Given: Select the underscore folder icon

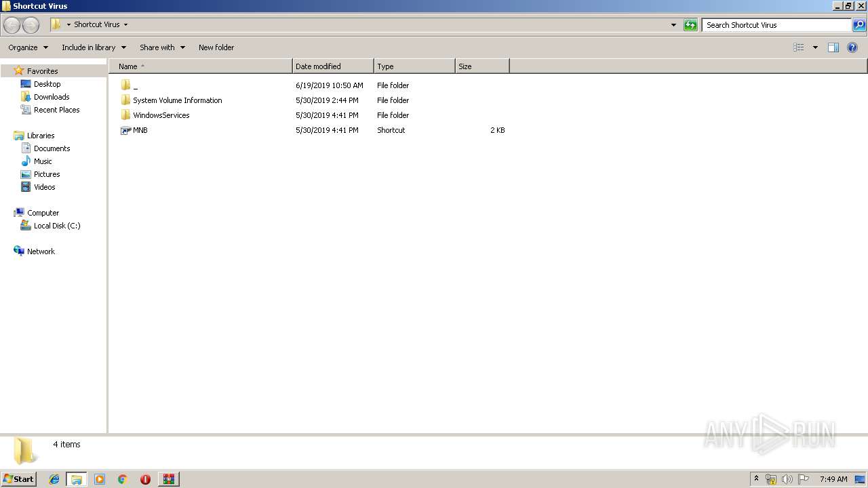Looking at the screenshot, I should tap(125, 85).
